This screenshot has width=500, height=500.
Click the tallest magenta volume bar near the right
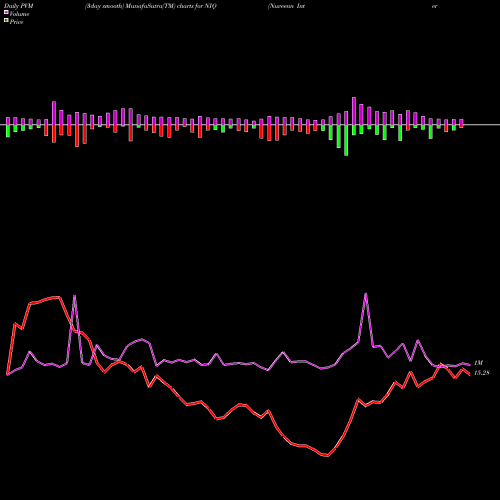[x=354, y=111]
